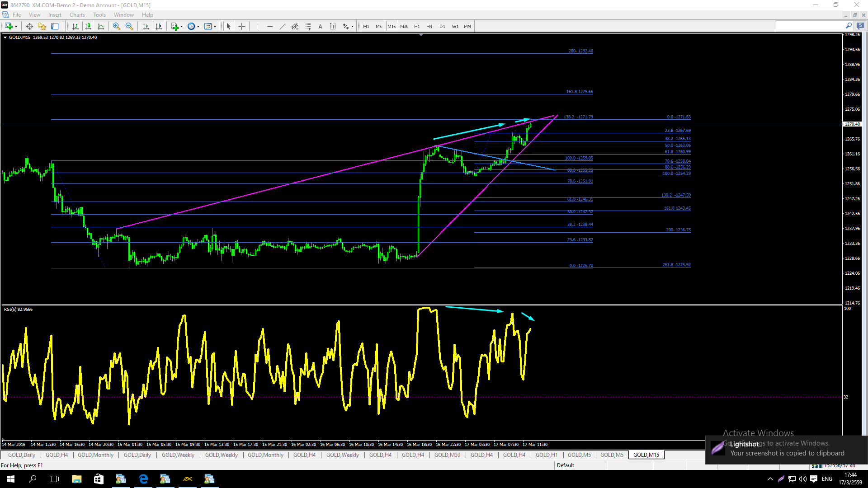Open the Charts menu

(x=77, y=15)
